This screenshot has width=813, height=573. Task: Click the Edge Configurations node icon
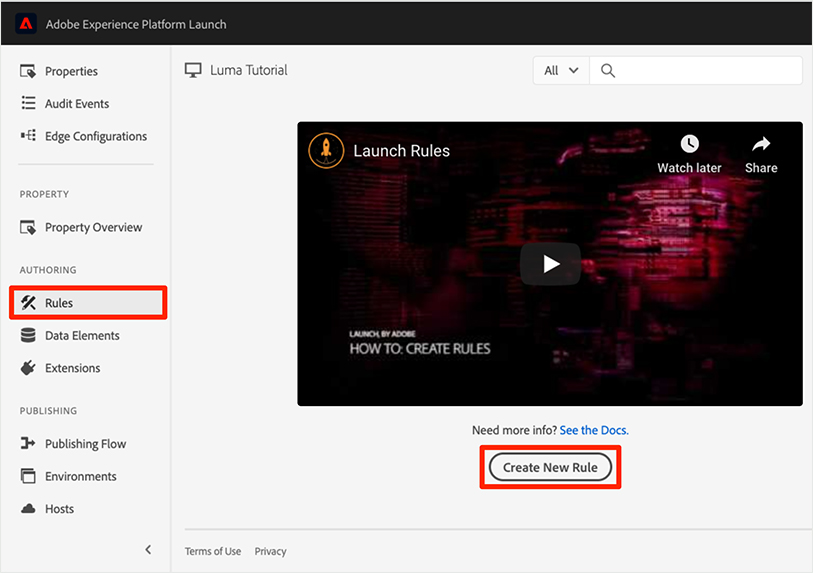pyautogui.click(x=28, y=136)
